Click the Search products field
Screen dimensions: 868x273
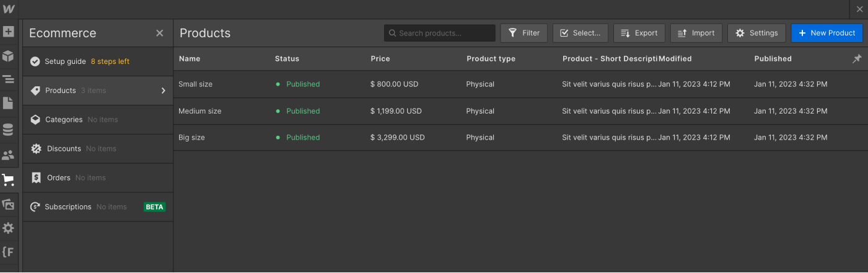coord(440,33)
